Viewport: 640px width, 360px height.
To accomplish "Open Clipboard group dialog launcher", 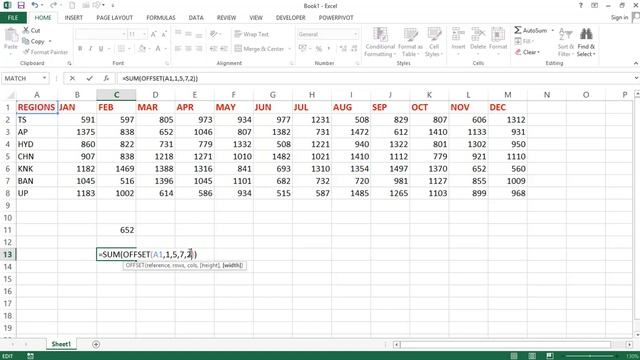I will [69, 63].
